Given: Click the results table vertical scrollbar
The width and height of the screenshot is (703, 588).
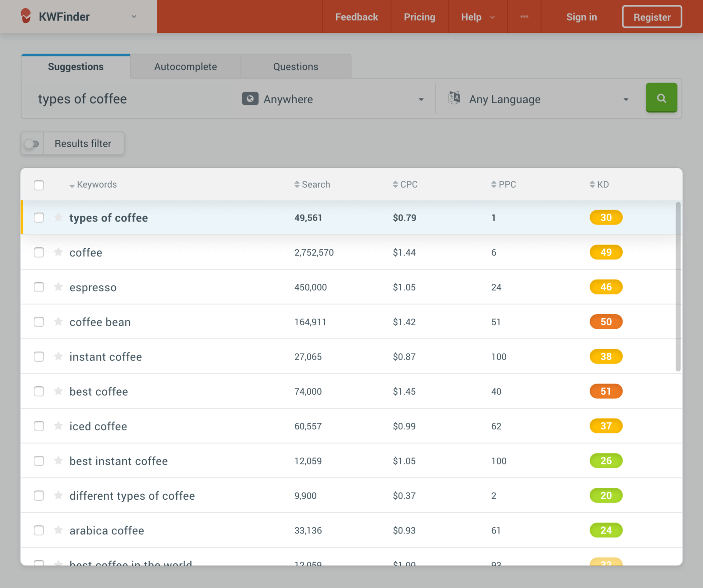Looking at the screenshot, I should [x=678, y=287].
